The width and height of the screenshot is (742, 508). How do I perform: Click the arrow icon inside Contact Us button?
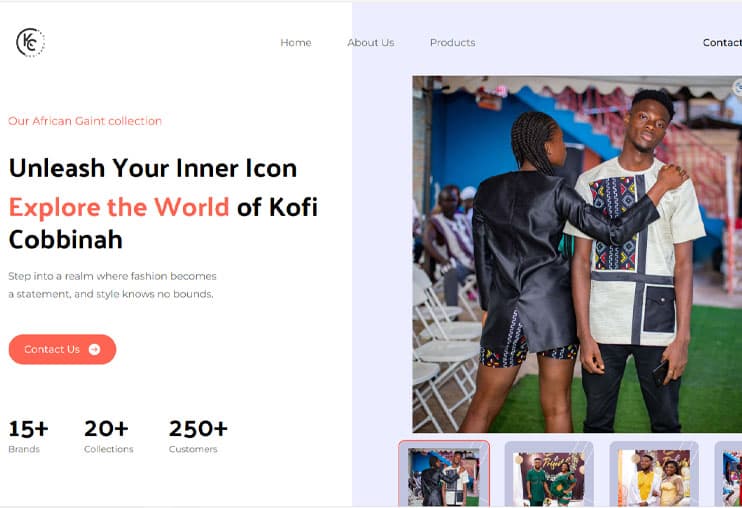[x=95, y=349]
